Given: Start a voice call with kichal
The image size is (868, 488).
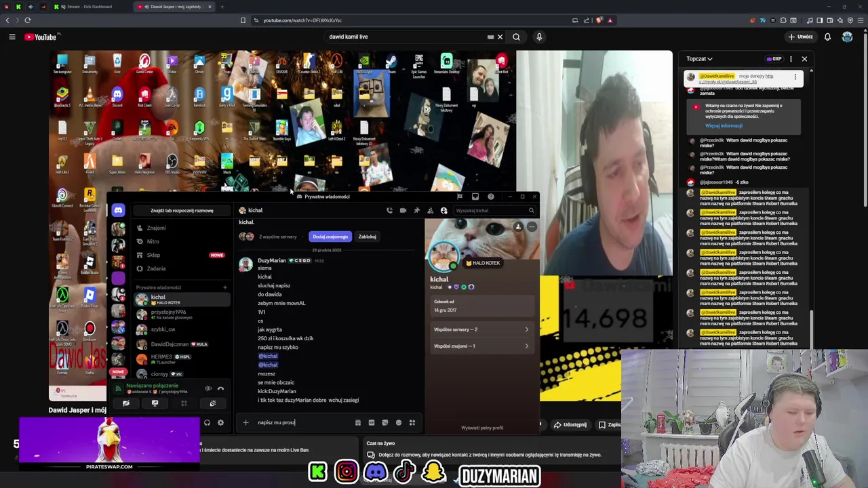Looking at the screenshot, I should coord(389,211).
